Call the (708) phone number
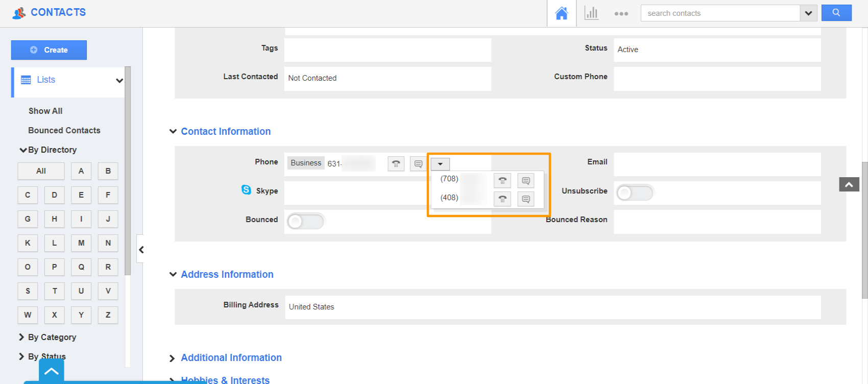 [502, 181]
